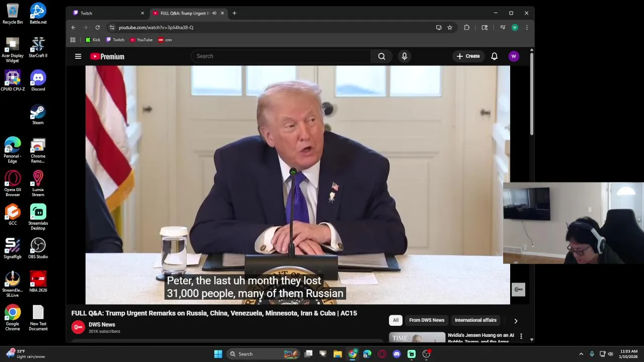Screen dimensions: 644x362
Task: Open OBS Studio from the taskbar
Action: click(x=426, y=354)
